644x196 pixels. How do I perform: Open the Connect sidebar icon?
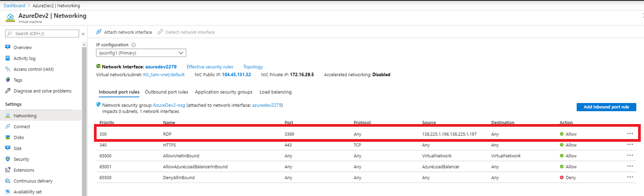(x=8, y=127)
